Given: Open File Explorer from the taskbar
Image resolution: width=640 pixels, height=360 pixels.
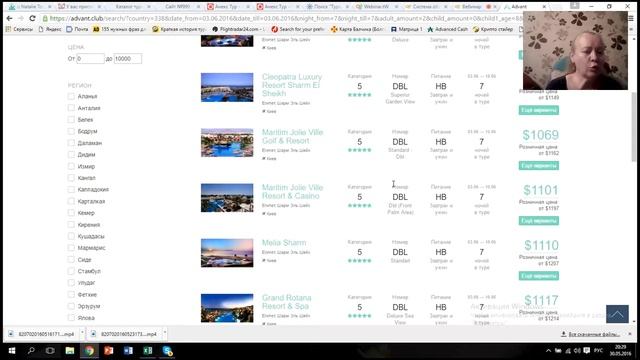Looking at the screenshot, I should click(x=70, y=351).
